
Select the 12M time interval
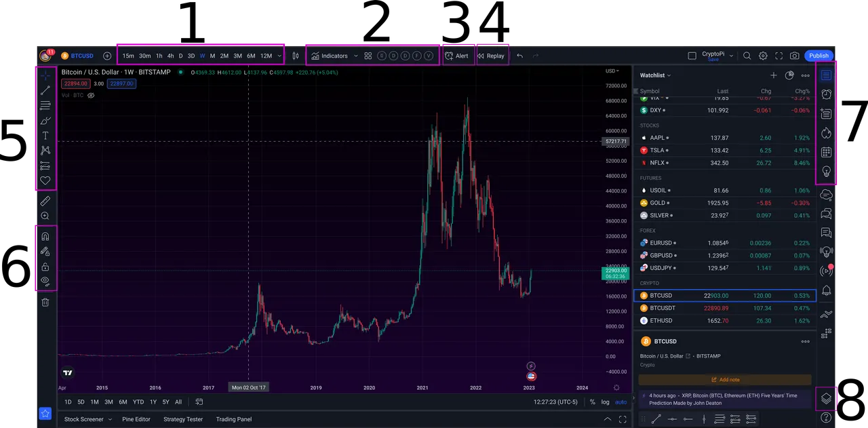click(266, 56)
